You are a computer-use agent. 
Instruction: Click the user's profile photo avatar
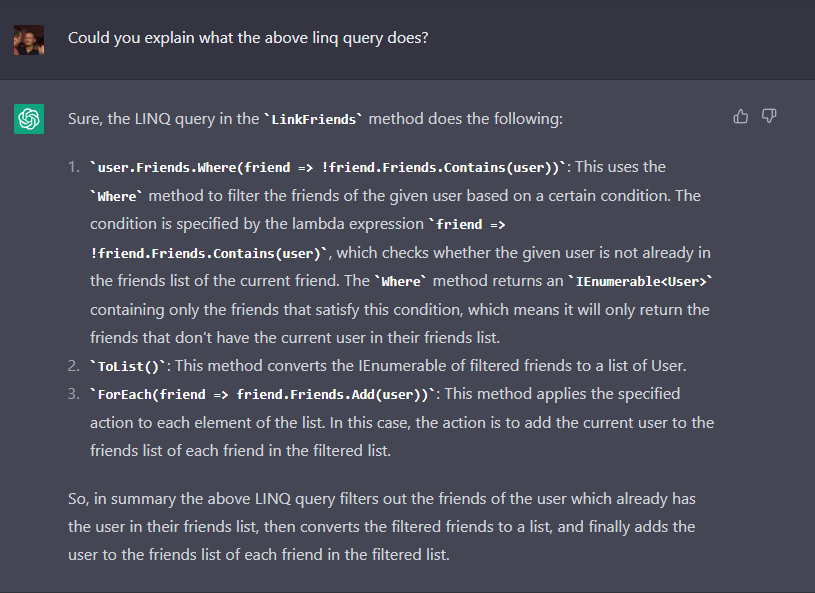pos(29,40)
